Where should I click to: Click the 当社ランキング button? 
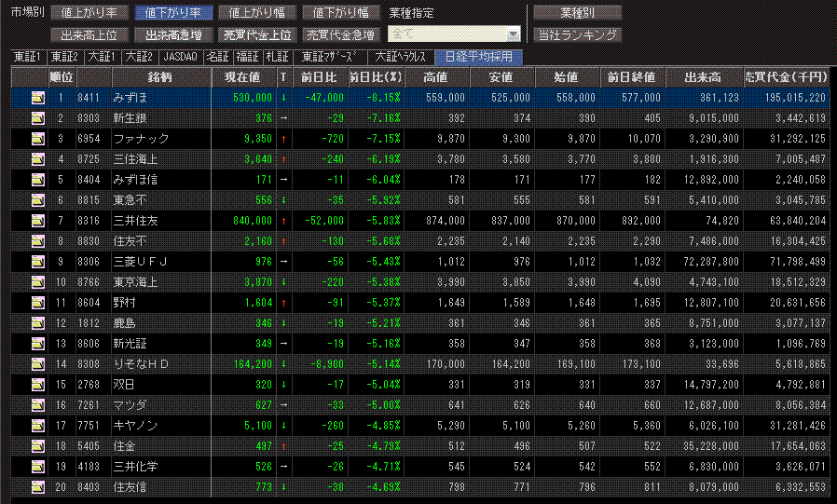tap(577, 35)
